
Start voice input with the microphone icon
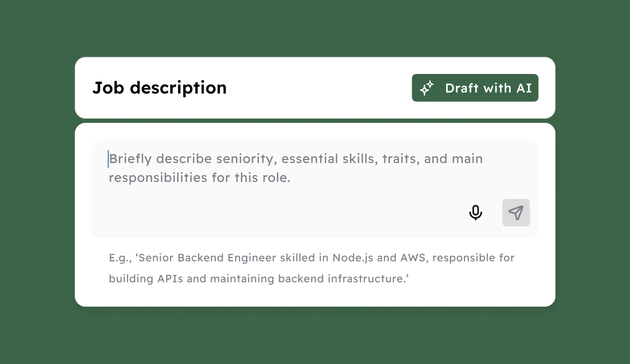tap(476, 212)
